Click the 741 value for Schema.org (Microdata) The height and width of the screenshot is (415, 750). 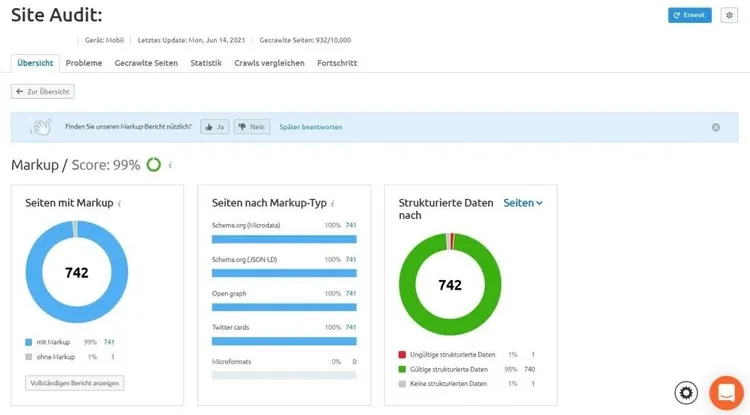[351, 225]
